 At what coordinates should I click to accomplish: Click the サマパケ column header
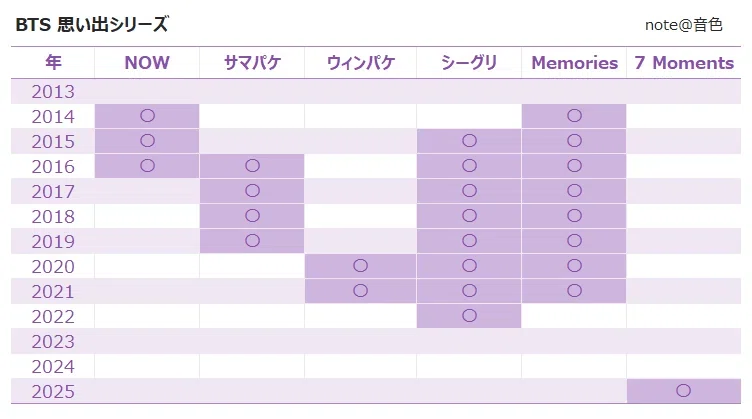252,63
